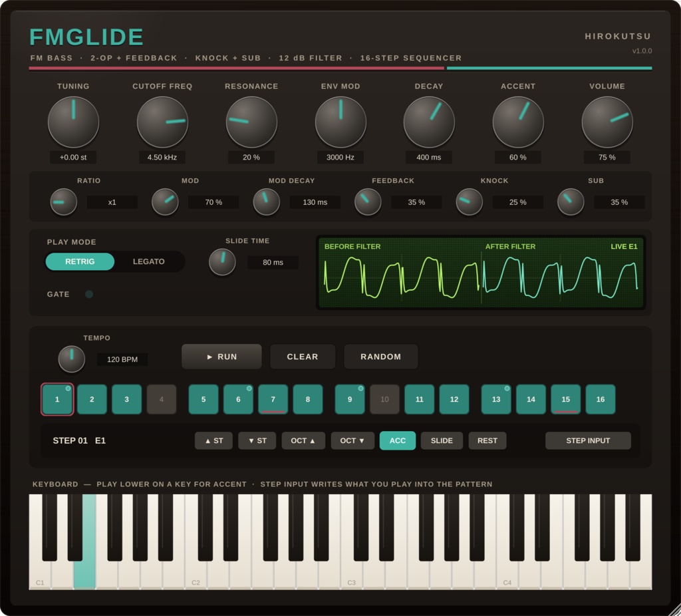Click the waveform oscilloscope display
681x616 pixels.
point(481,272)
